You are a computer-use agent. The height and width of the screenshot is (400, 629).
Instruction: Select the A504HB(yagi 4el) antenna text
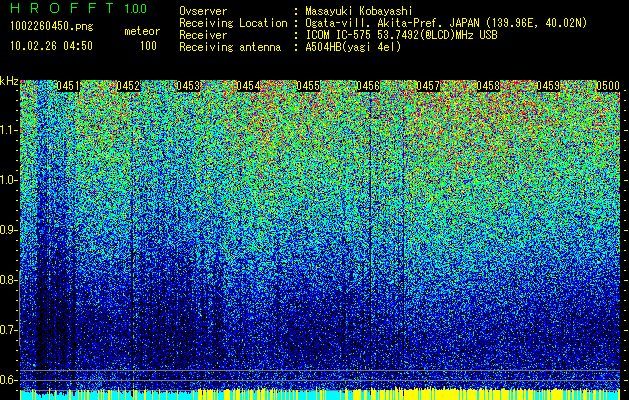coord(353,47)
